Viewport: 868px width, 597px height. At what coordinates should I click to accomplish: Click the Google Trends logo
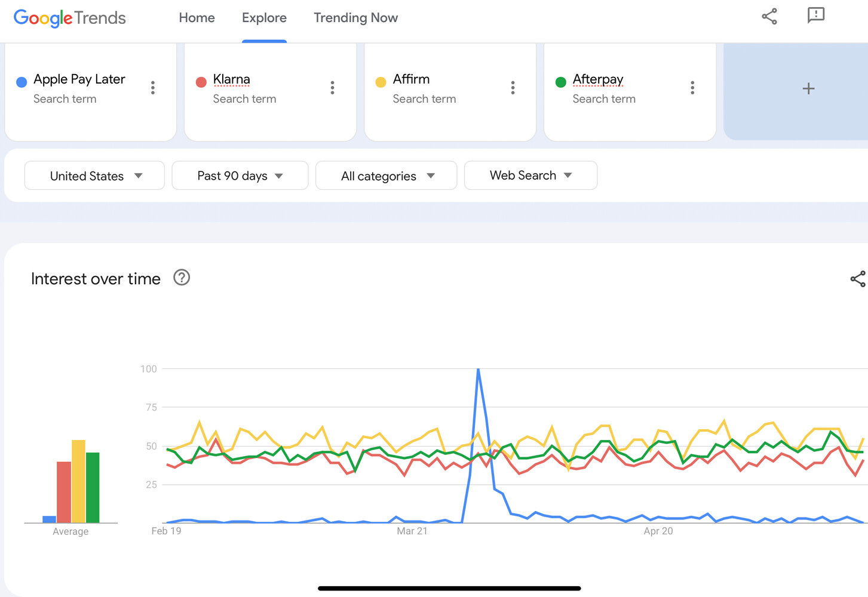[70, 18]
